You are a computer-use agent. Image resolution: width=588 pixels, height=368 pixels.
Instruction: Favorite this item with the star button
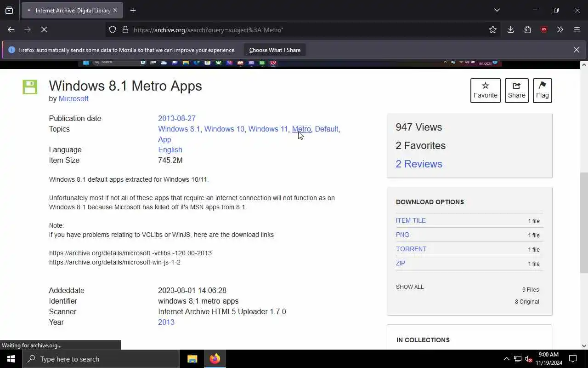(486, 91)
